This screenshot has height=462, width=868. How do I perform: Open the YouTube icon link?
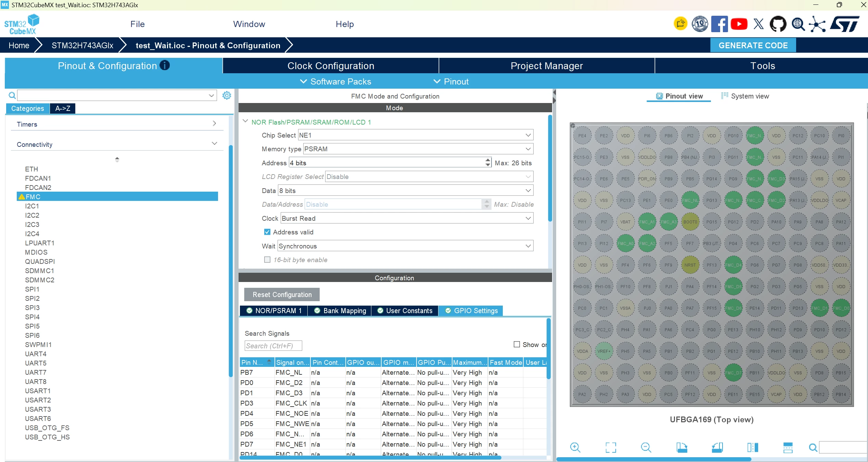(739, 24)
